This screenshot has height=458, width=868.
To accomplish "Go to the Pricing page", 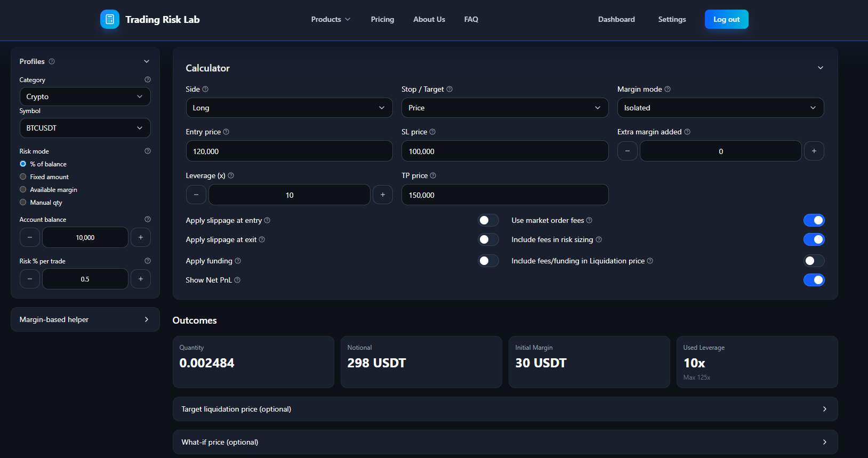I will pyautogui.click(x=382, y=19).
